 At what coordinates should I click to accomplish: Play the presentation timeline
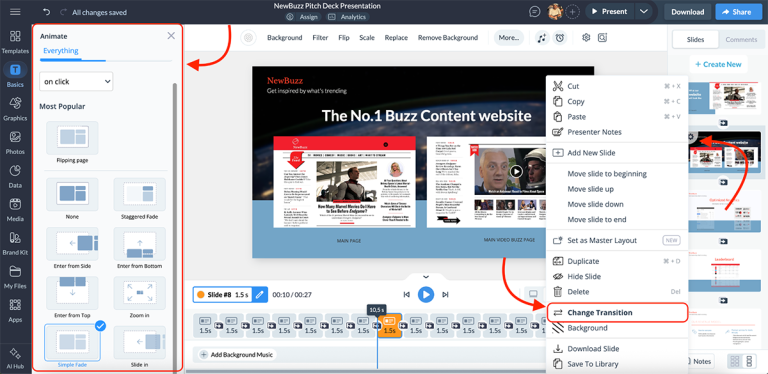click(426, 295)
